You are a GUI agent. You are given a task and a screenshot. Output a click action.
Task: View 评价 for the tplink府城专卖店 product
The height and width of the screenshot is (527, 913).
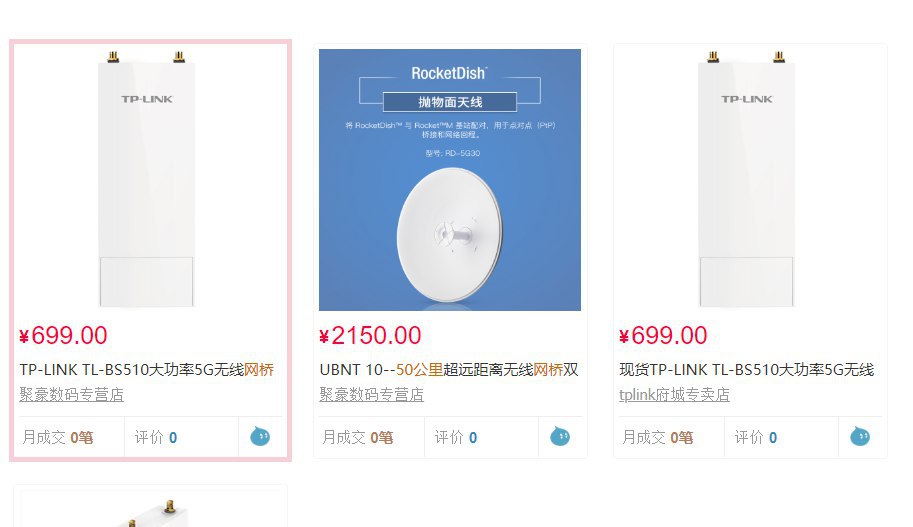click(x=756, y=437)
